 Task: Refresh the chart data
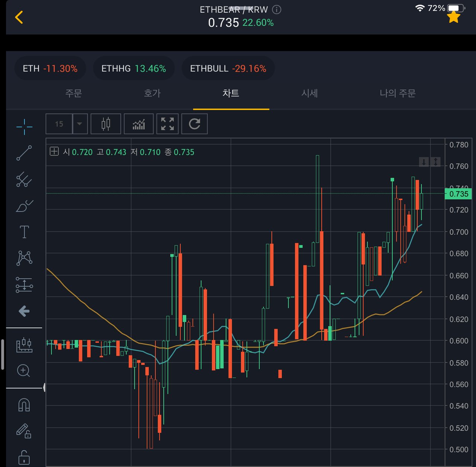click(194, 124)
